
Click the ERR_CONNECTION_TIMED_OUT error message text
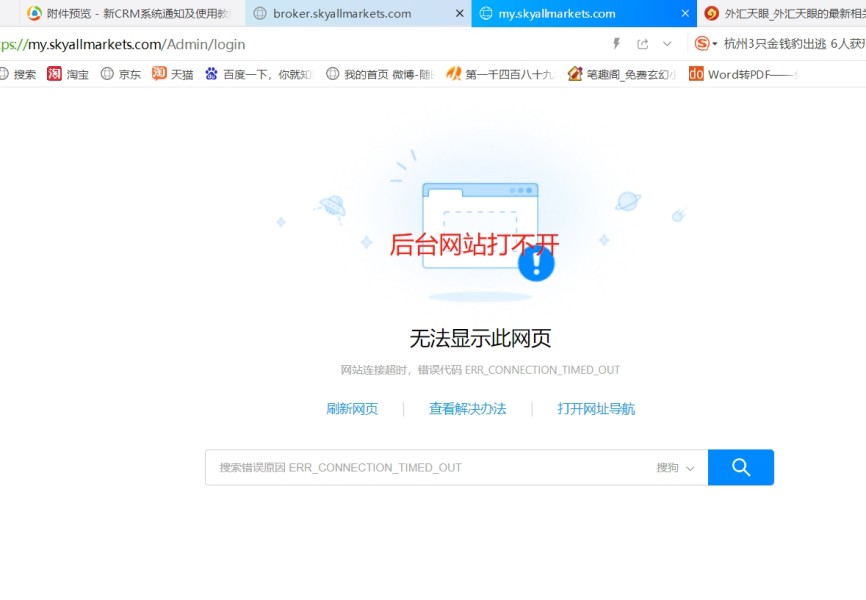click(480, 370)
